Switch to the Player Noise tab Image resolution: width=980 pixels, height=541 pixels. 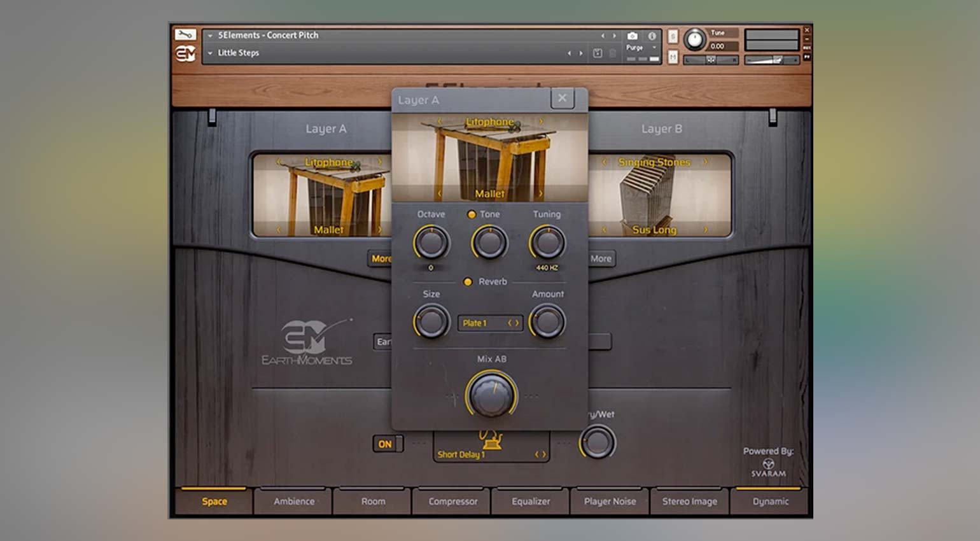610,502
